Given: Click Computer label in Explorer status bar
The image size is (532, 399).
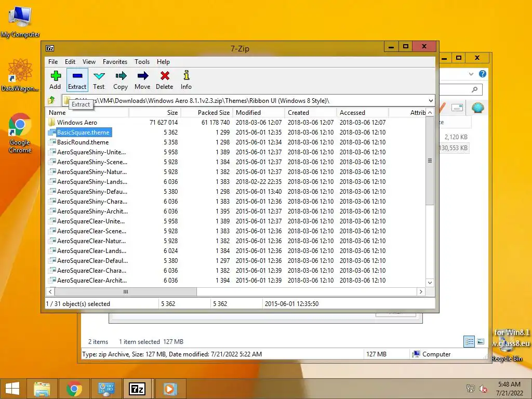Looking at the screenshot, I should tap(436, 354).
